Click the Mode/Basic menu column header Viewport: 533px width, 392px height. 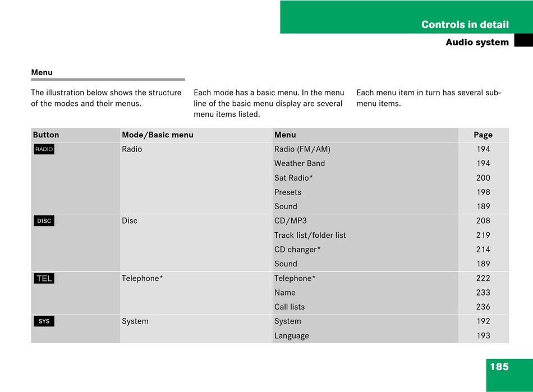(157, 135)
